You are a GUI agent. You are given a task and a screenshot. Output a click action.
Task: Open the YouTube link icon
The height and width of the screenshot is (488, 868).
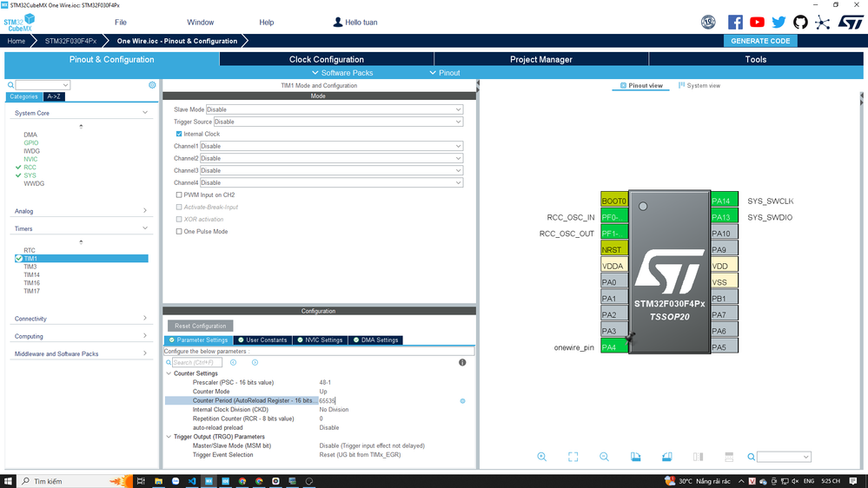click(757, 22)
